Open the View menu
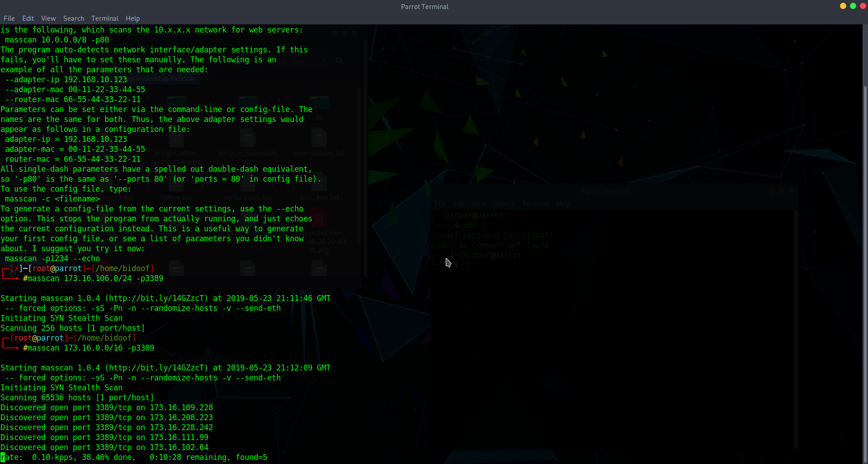 click(x=48, y=19)
